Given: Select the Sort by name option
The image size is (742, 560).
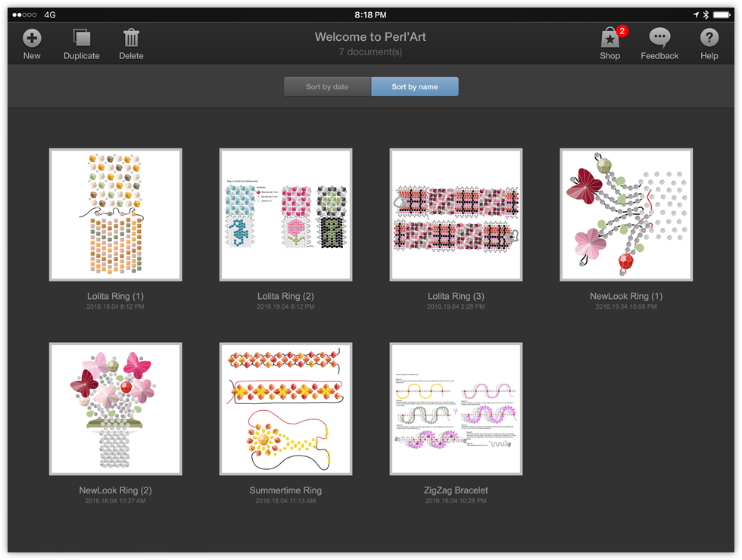Looking at the screenshot, I should (x=414, y=87).
